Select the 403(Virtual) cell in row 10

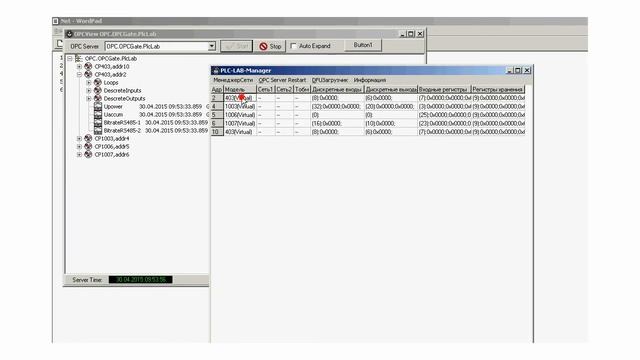click(x=240, y=132)
